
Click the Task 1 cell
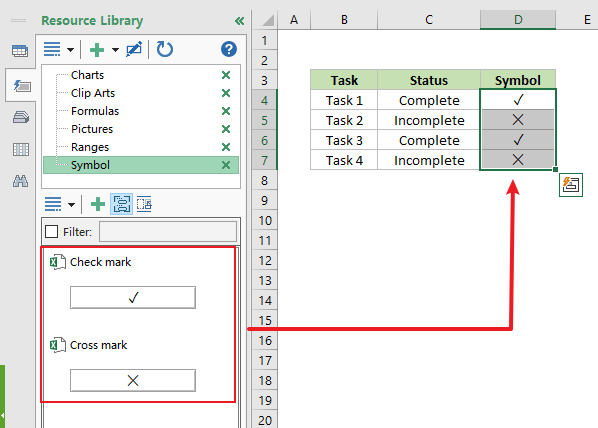coord(344,100)
